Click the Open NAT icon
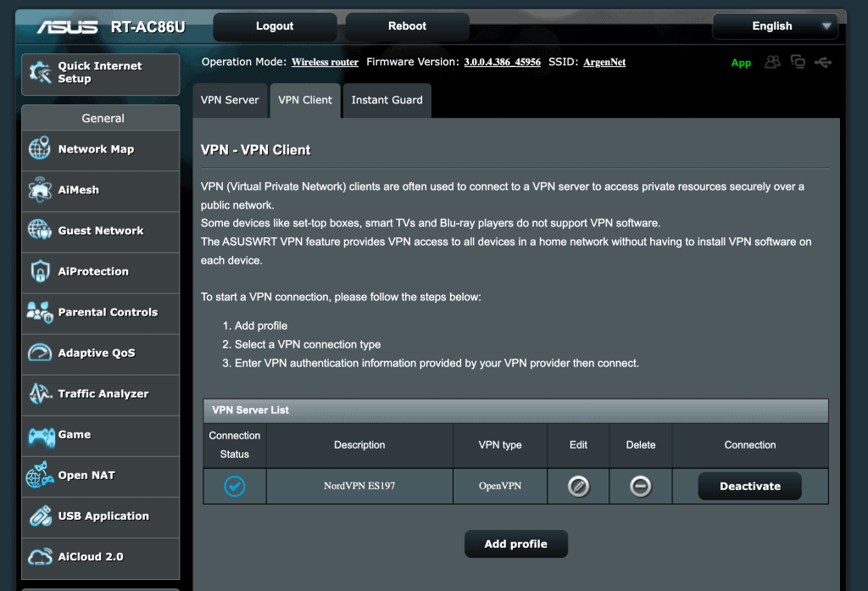 click(40, 475)
